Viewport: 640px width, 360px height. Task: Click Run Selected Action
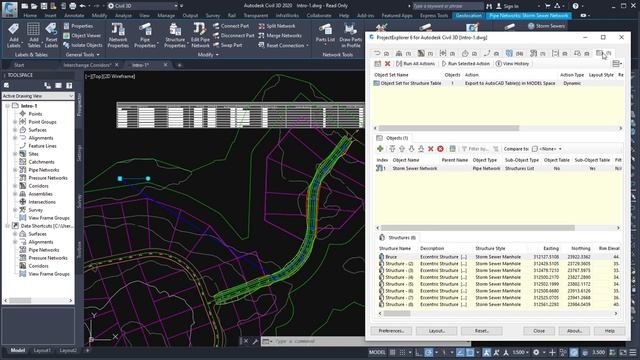pyautogui.click(x=465, y=64)
